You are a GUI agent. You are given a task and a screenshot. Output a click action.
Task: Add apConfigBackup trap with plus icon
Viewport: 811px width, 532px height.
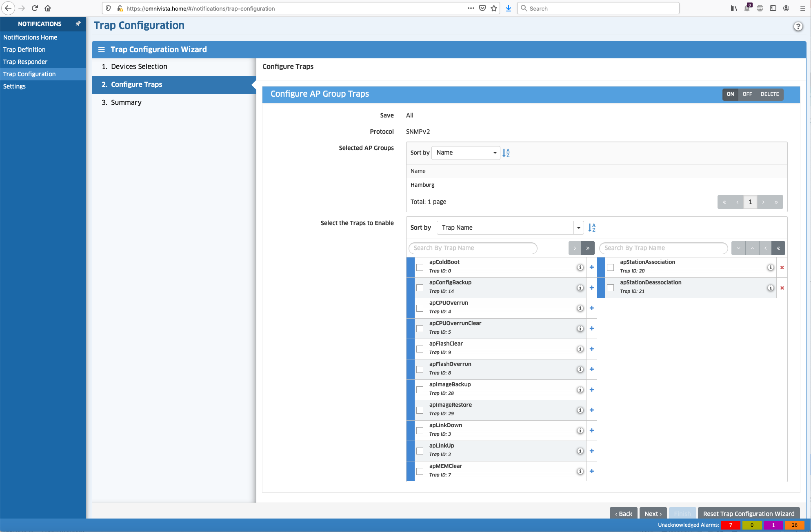[591, 288]
